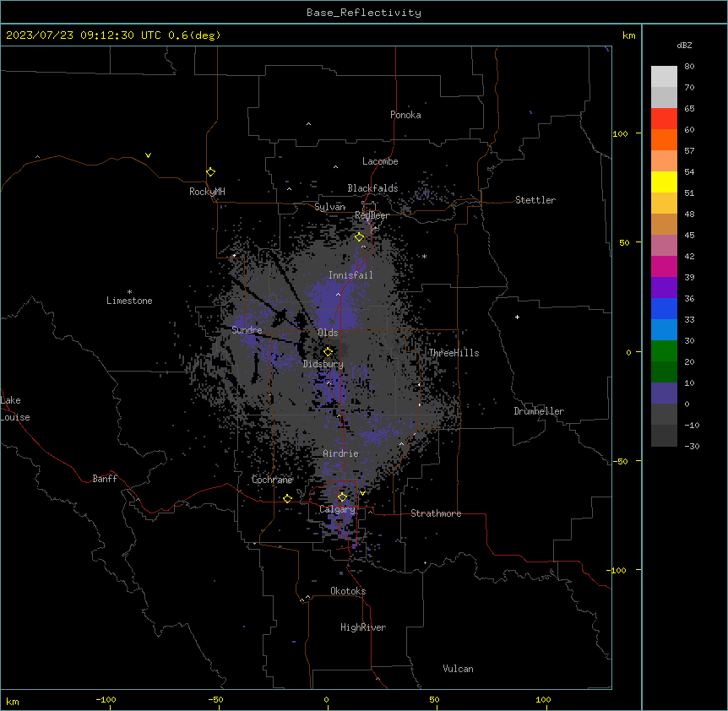Viewport: 728px width, 711px height.
Task: Select the HighRiver map label
Action: 363,627
